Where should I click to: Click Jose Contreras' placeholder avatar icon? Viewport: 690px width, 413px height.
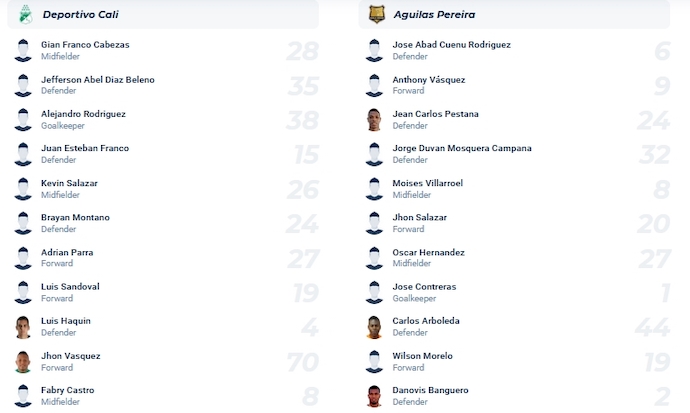(x=374, y=292)
